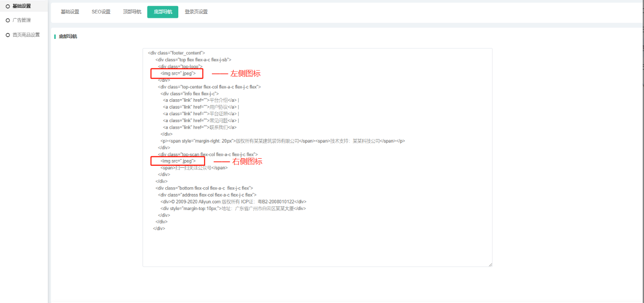Image resolution: width=644 pixels, height=303 pixels.
Task: Place cursor on the 联系我们 link line
Action: point(199,127)
